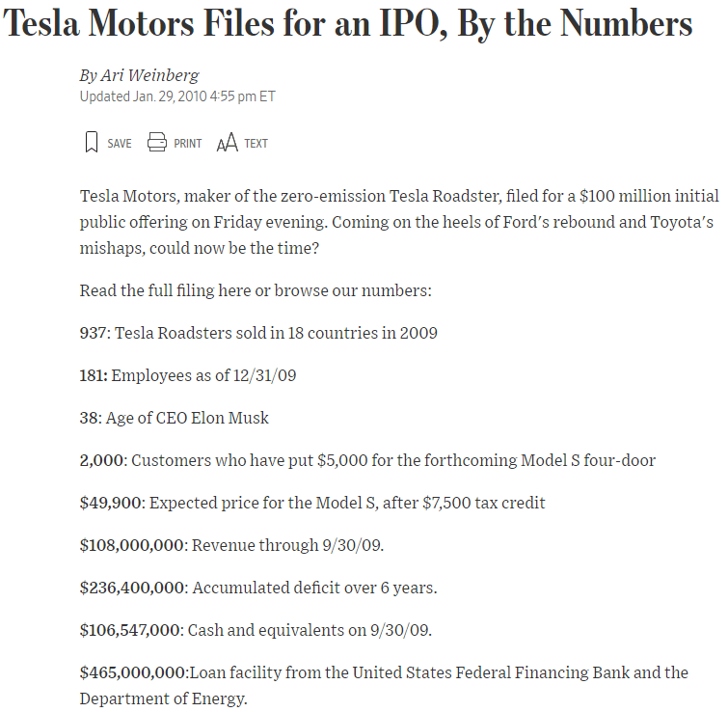The image size is (728, 712).
Task: Click the $106,547,000 cash and equivalents line
Action: (x=256, y=630)
